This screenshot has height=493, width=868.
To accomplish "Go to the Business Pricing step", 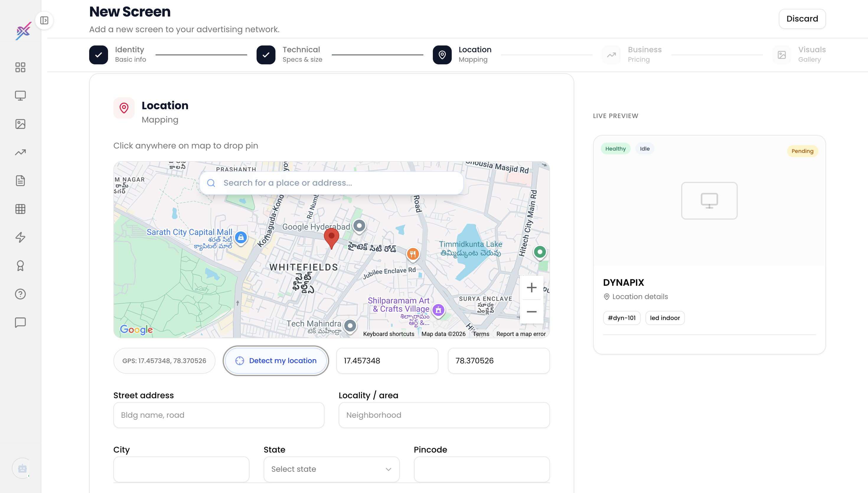I will (x=632, y=55).
